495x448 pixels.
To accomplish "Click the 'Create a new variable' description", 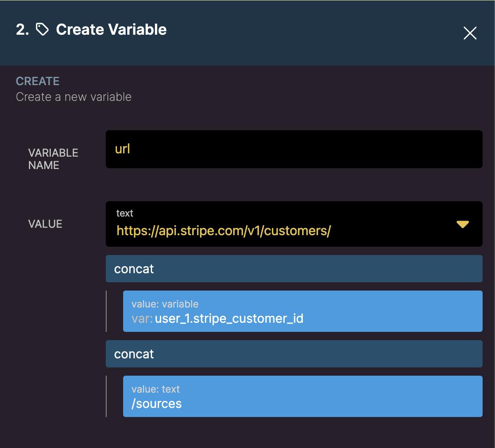I will (x=74, y=97).
